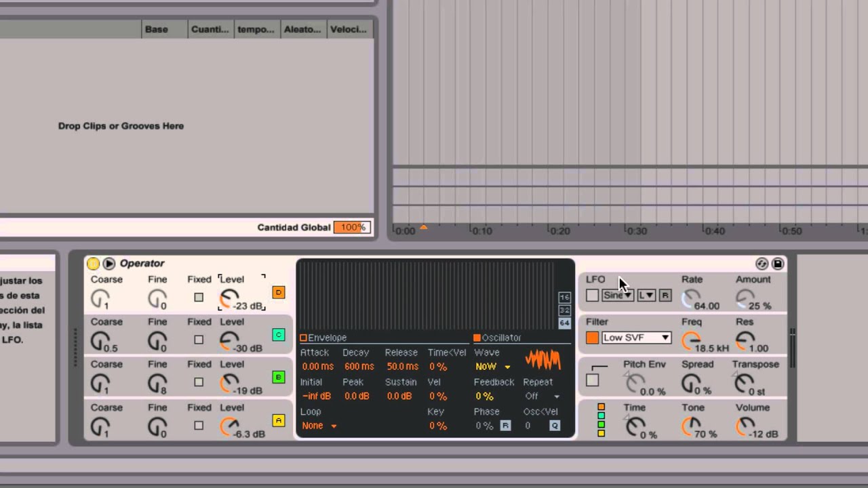Click the LFO retrigger R button
Image resolution: width=868 pixels, height=488 pixels.
[665, 296]
